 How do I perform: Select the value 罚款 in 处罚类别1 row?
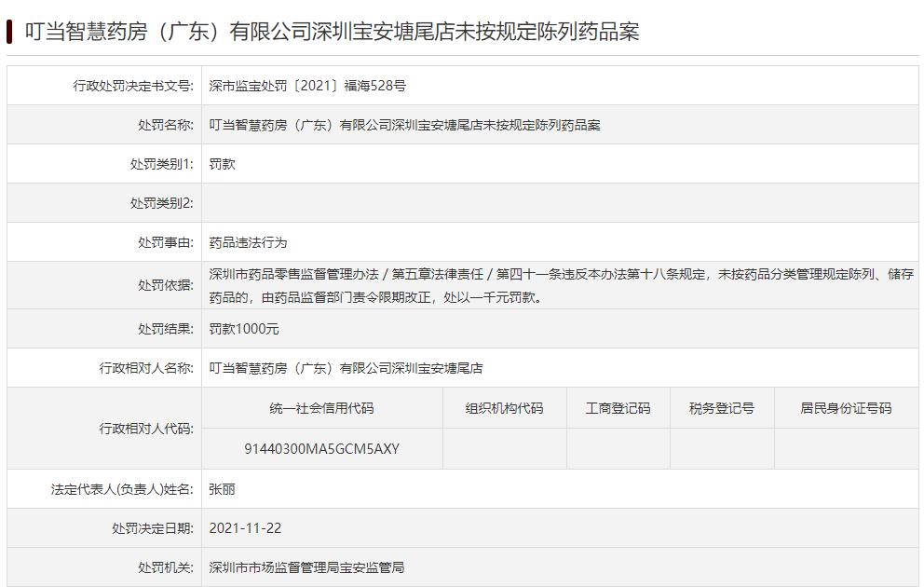223,164
